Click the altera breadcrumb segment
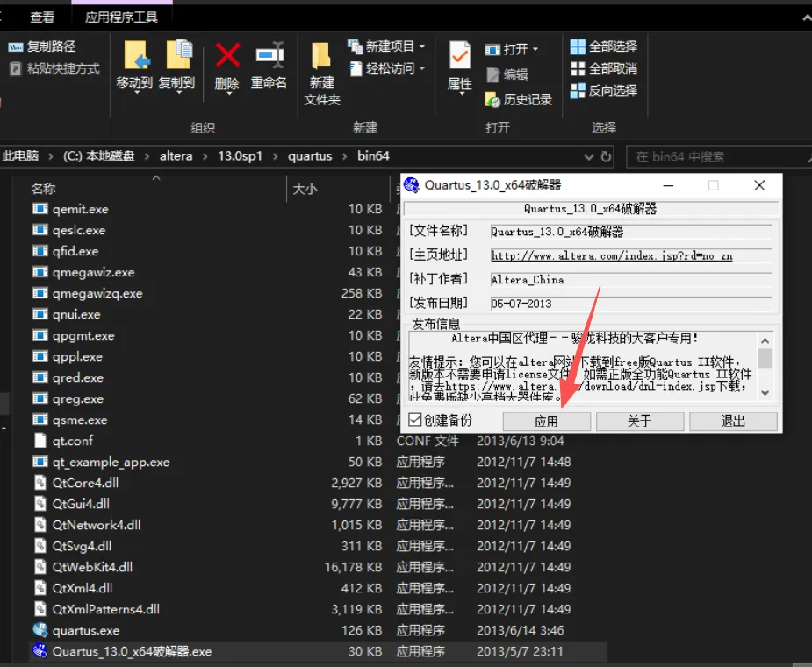This screenshot has height=667, width=812. 176,156
